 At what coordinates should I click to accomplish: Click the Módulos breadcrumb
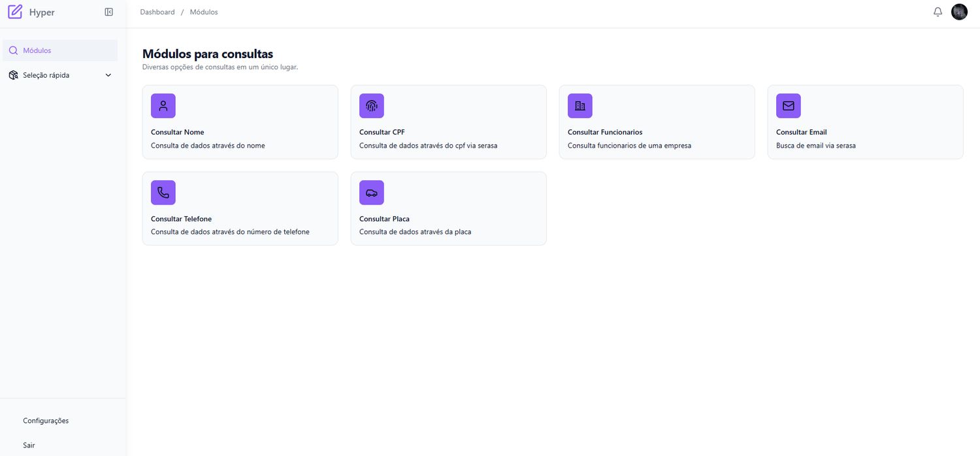pos(204,12)
